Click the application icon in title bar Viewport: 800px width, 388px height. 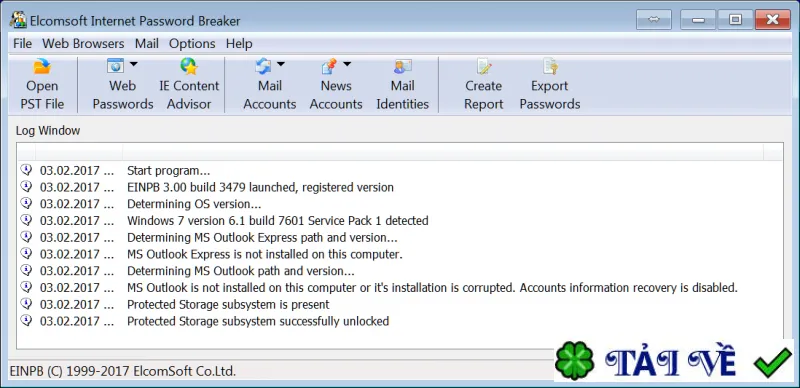[x=18, y=20]
